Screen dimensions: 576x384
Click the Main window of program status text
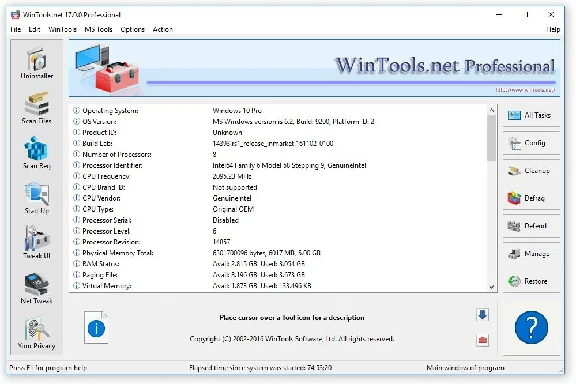click(x=465, y=367)
